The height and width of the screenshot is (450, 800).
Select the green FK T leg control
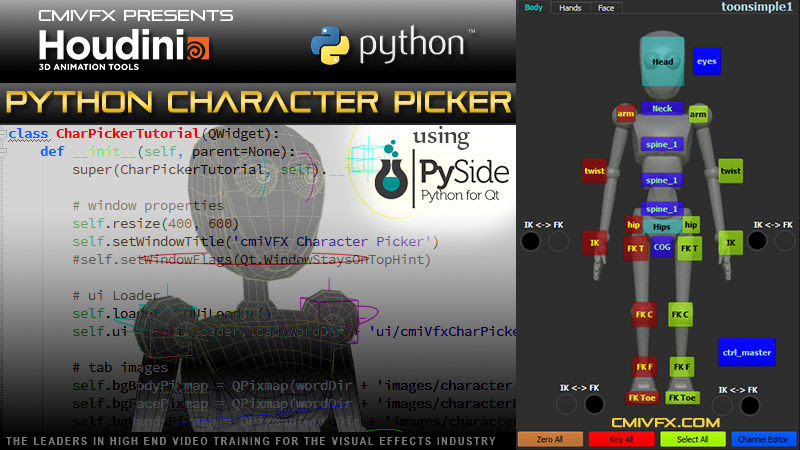pos(689,248)
